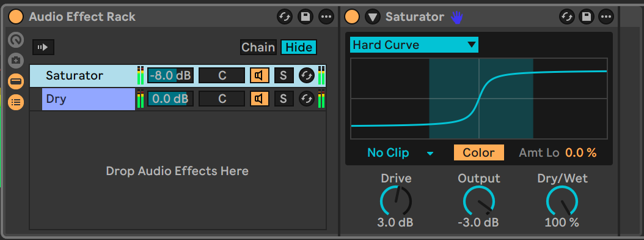The image size is (644, 240).
Task: Select the Saturator chain
Action: (82, 76)
